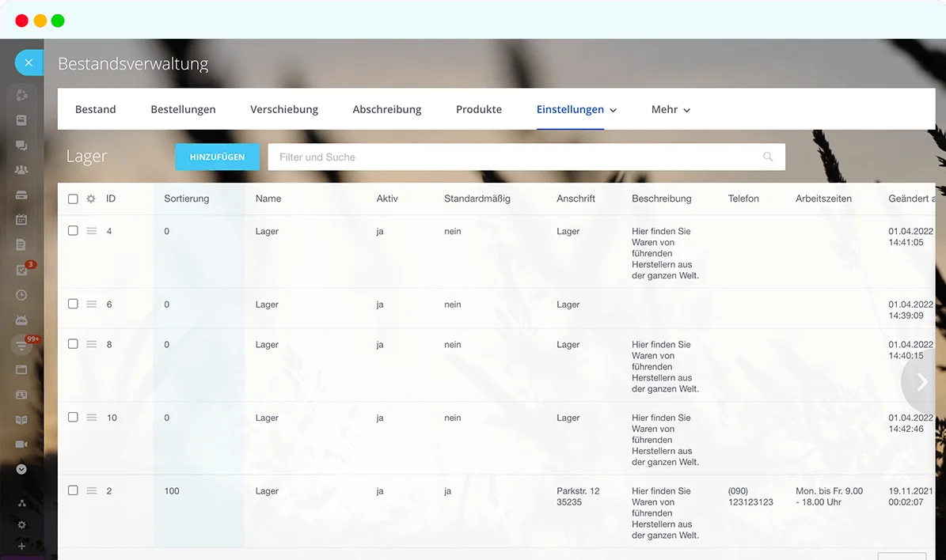Open row menu for ID 4
Viewport: 946px width, 560px height.
click(x=92, y=231)
